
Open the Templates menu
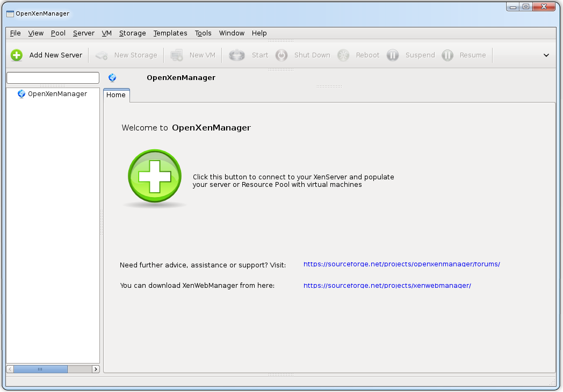[170, 33]
